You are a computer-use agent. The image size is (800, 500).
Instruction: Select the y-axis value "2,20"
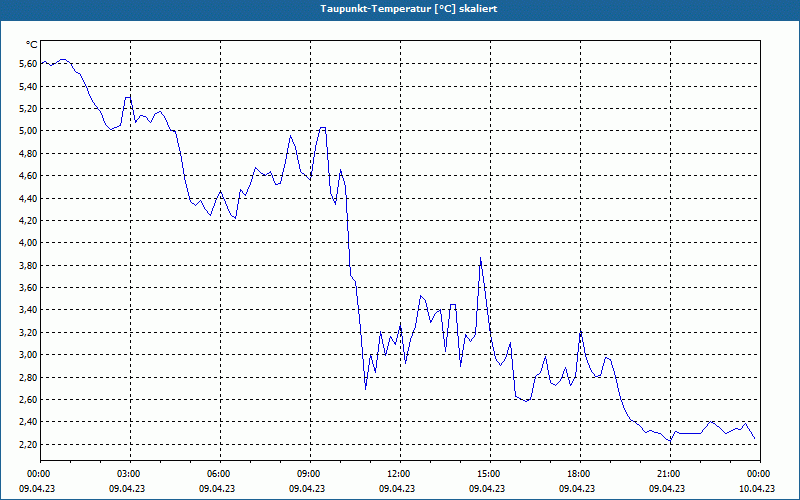click(29, 444)
